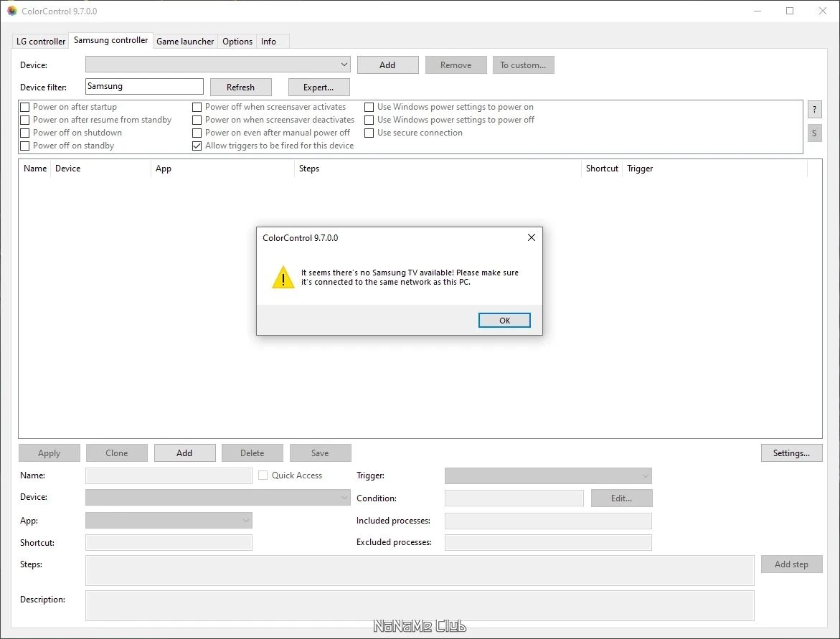
Task: Open the Settings... button
Action: tap(791, 453)
